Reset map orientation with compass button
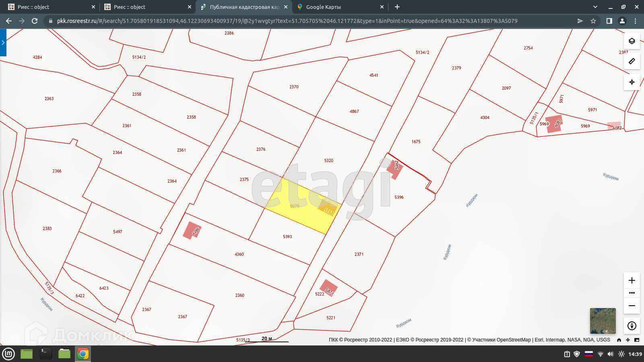This screenshot has height=362, width=644. [x=632, y=326]
